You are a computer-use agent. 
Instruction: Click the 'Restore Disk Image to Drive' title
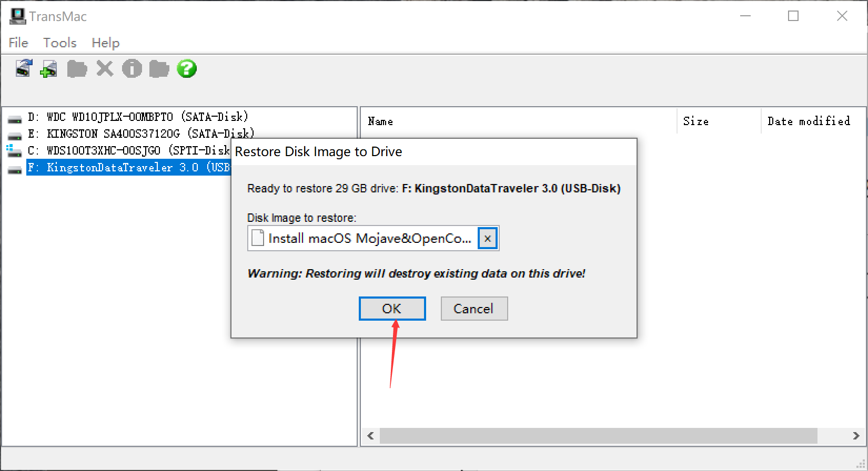(318, 151)
